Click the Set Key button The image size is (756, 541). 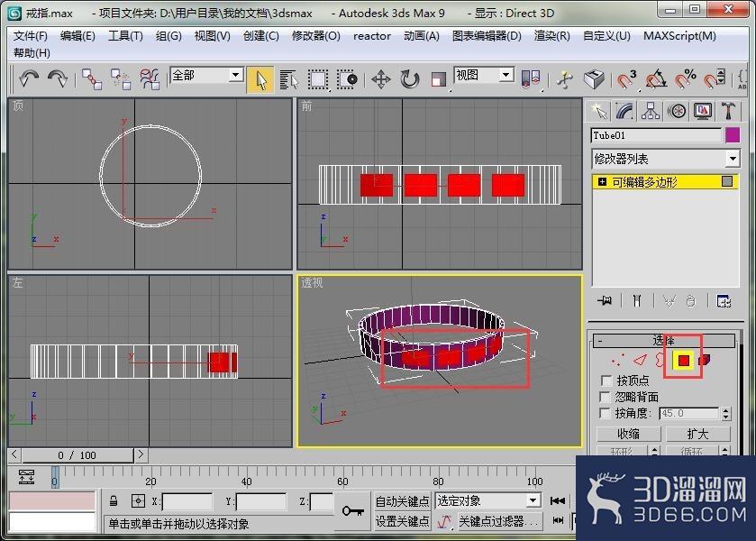(x=402, y=521)
